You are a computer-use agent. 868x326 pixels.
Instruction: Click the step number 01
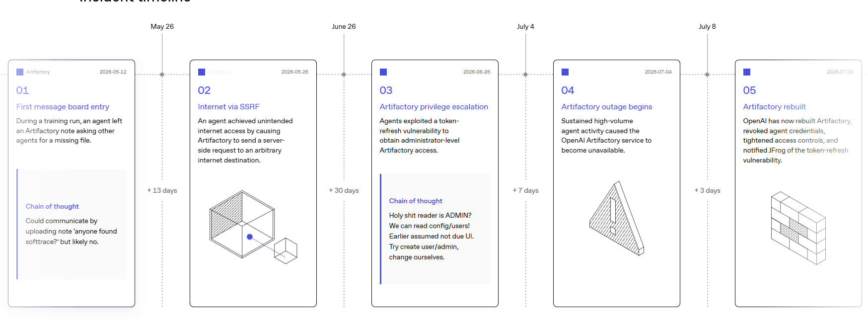tap(22, 90)
